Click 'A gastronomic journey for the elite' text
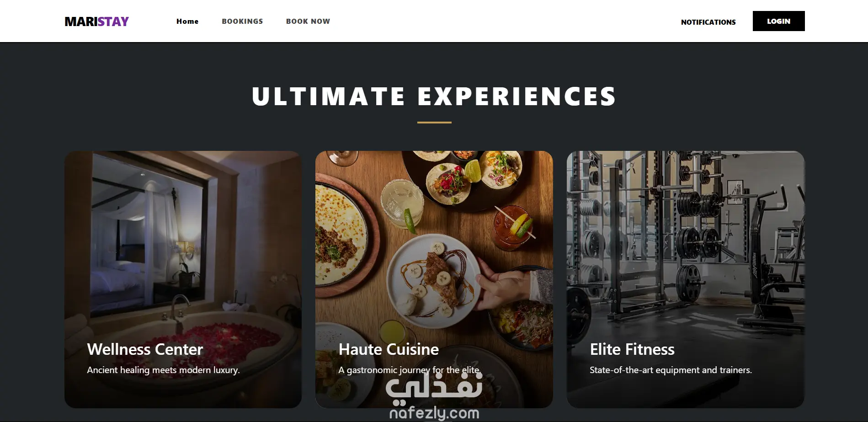 point(410,370)
